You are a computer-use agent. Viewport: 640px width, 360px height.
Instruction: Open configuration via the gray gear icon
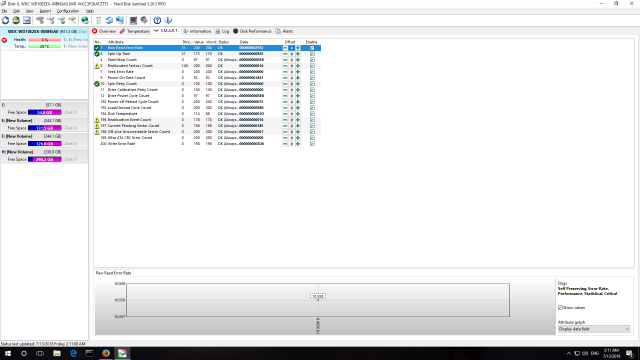144,20
